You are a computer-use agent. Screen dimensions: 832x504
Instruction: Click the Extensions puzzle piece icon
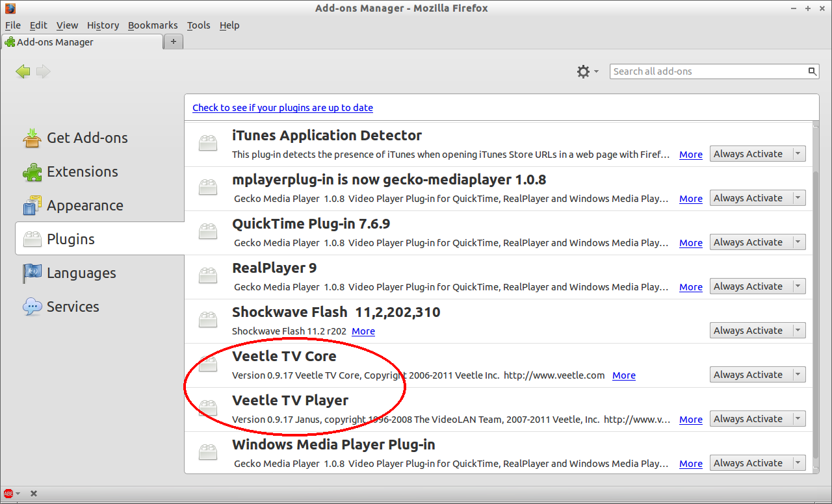32,171
